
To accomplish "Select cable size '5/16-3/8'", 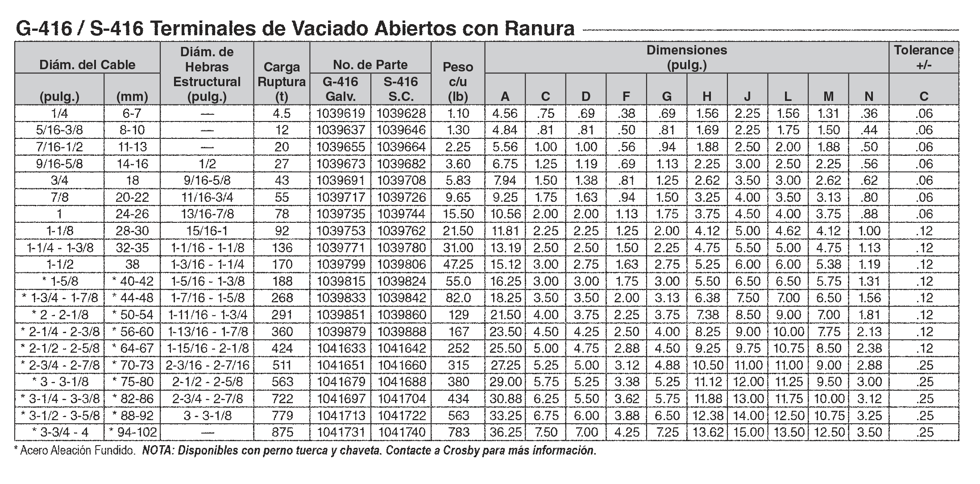I will pyautogui.click(x=59, y=130).
